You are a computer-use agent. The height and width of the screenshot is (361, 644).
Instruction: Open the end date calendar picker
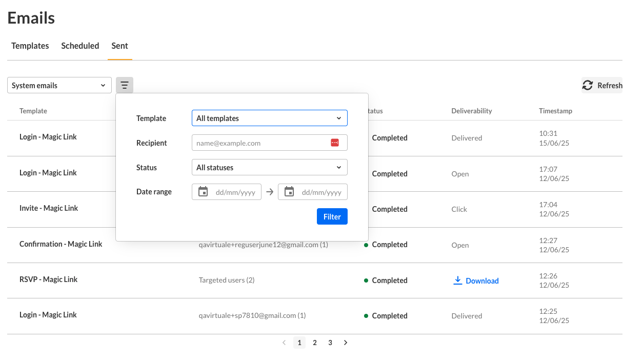[289, 192]
